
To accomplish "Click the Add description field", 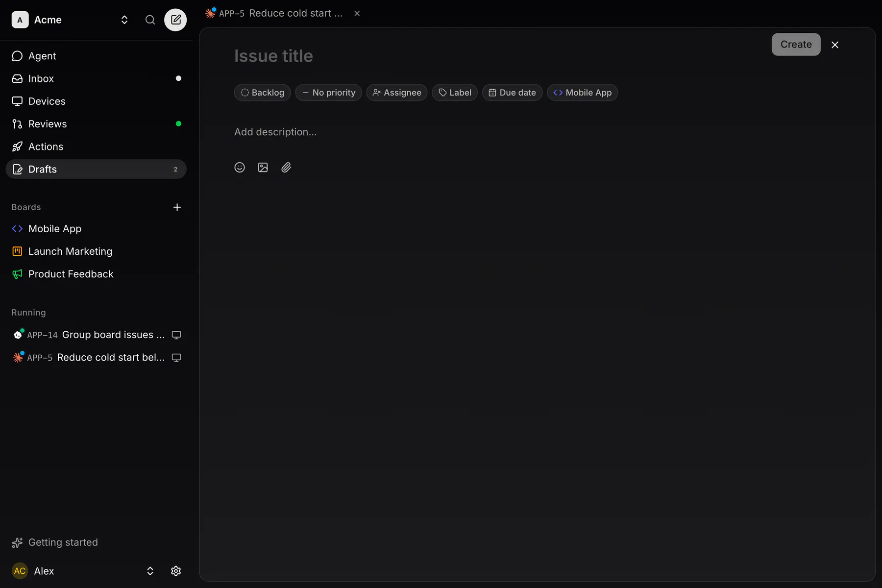I will (275, 132).
